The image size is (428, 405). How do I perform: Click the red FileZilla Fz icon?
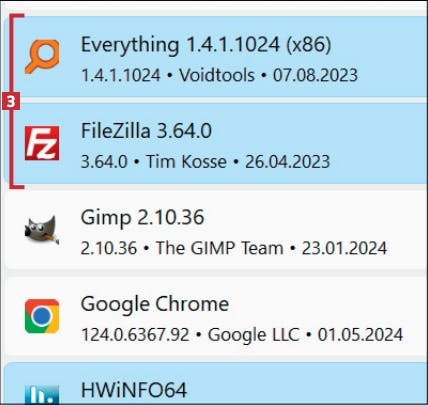pyautogui.click(x=42, y=143)
